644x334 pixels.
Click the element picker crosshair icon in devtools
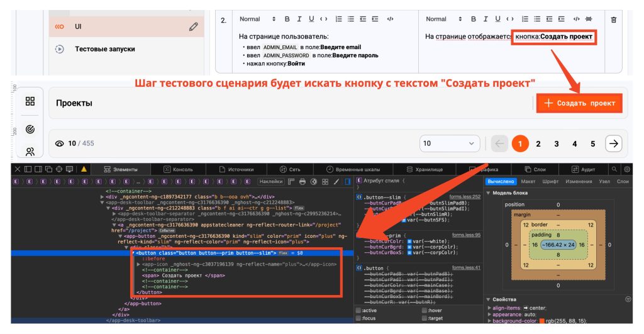59,169
